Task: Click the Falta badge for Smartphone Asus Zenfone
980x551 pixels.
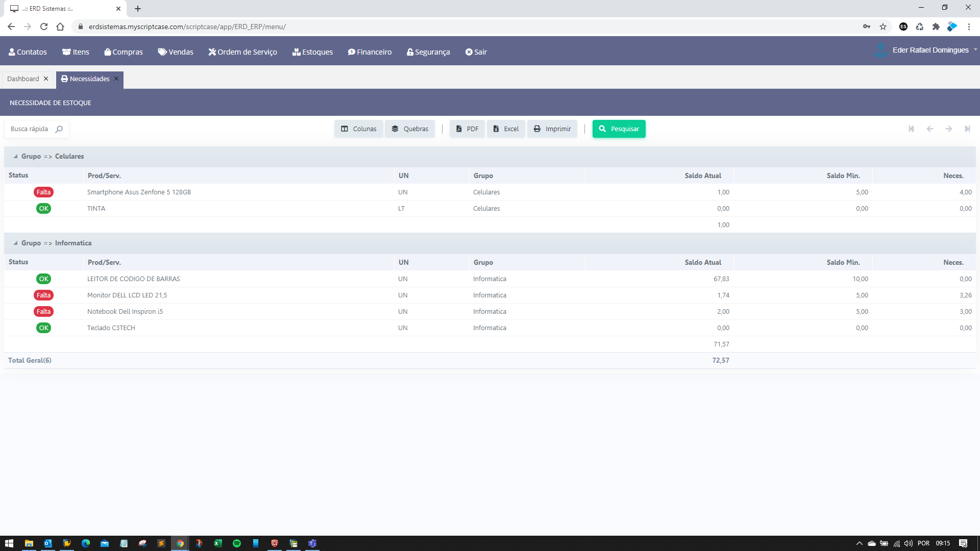Action: click(43, 192)
